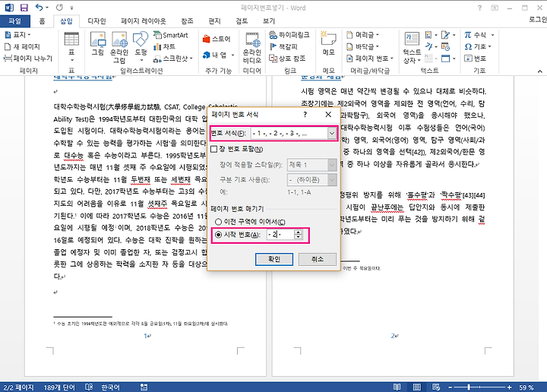Open quick access toolbar customize arrow
Screen dimensions: 547x392
[x=71, y=8]
